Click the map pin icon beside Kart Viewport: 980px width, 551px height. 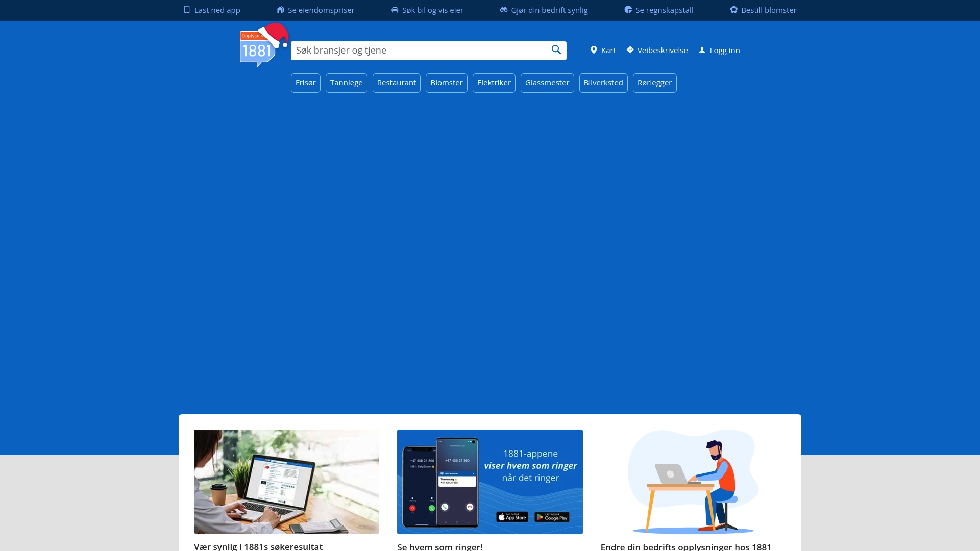pos(594,50)
